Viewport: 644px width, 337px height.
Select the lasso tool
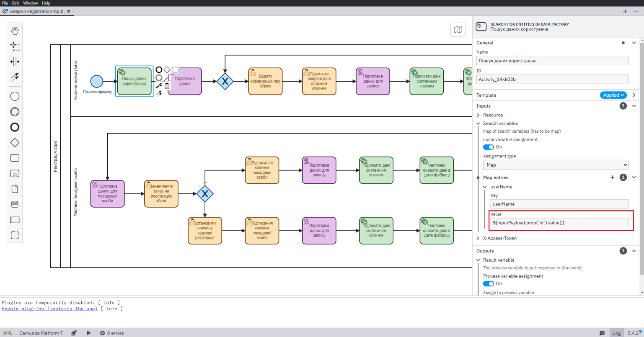click(15, 46)
